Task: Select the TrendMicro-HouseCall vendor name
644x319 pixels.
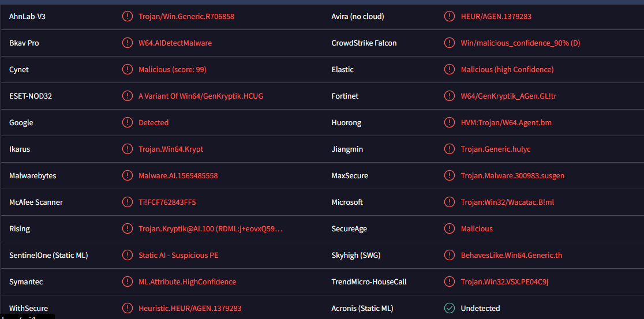Action: (369, 282)
